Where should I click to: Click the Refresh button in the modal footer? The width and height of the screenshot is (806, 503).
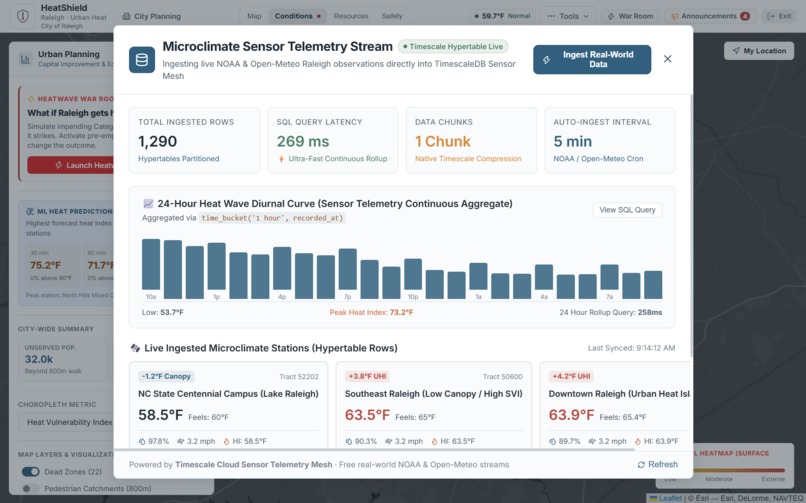pyautogui.click(x=657, y=464)
